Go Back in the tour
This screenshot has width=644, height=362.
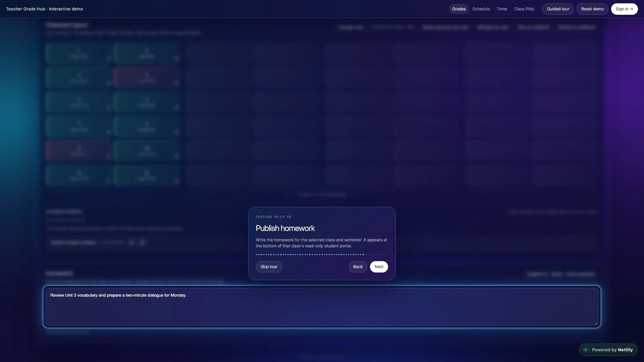coord(358,267)
